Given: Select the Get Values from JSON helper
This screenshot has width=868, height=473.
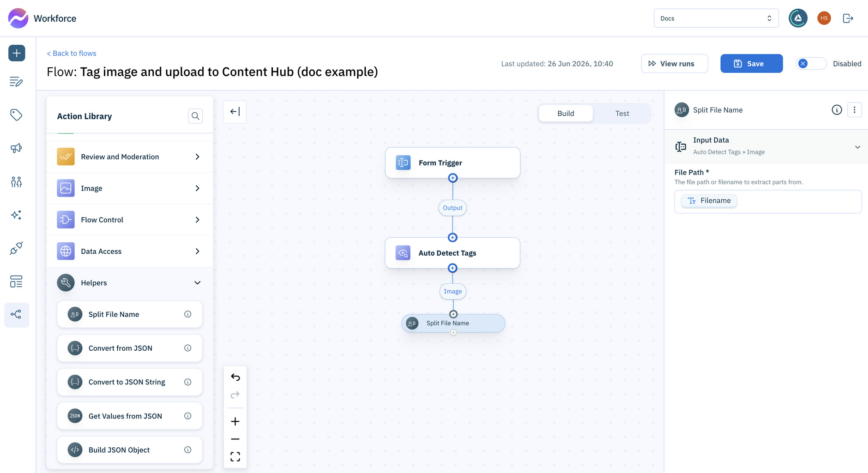Looking at the screenshot, I should tap(130, 416).
